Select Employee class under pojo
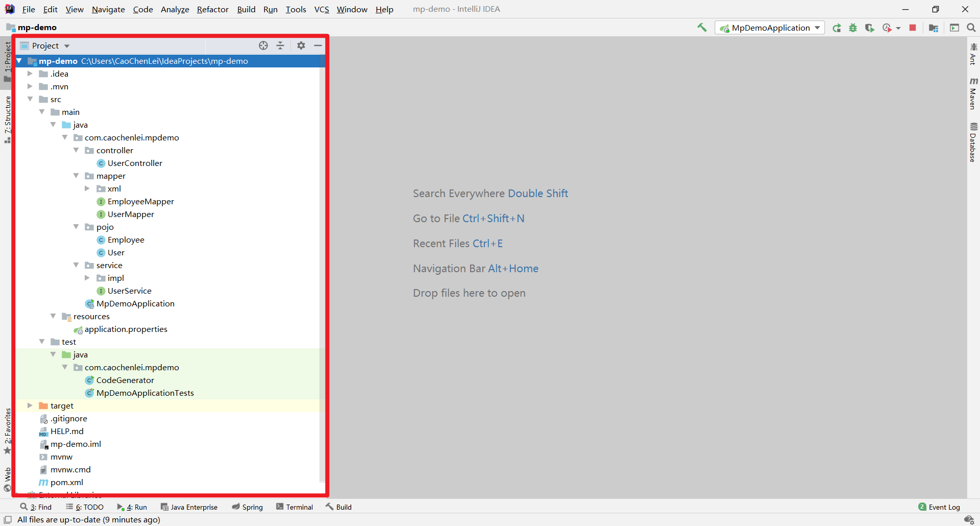Image resolution: width=980 pixels, height=526 pixels. tap(126, 240)
